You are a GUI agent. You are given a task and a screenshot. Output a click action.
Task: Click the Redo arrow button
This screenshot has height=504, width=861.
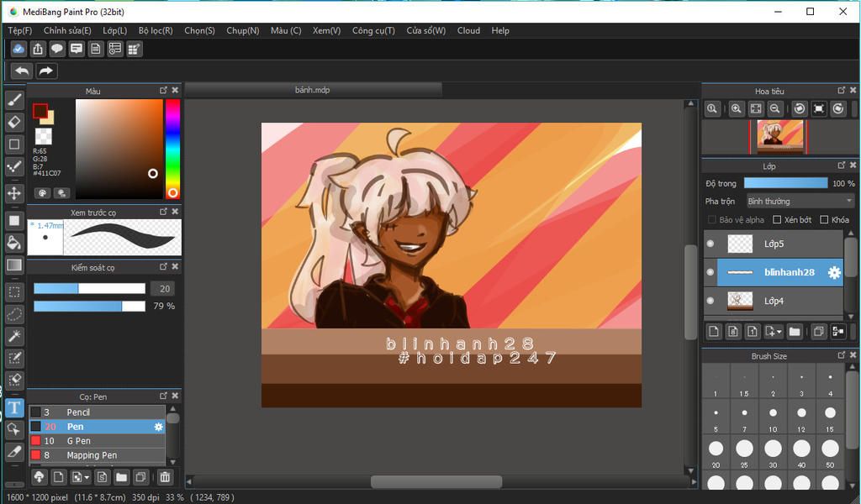pos(46,71)
